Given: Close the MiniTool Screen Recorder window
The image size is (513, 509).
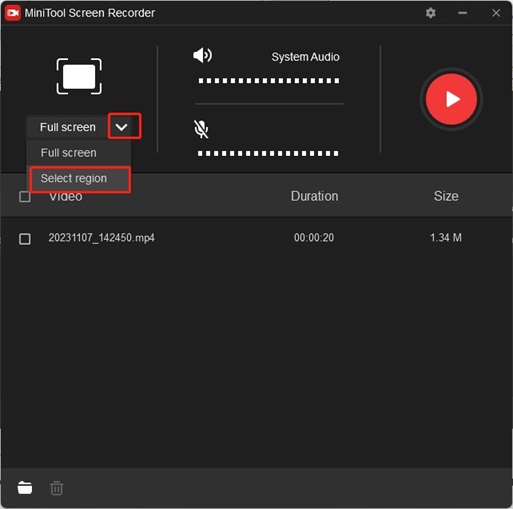Looking at the screenshot, I should point(496,13).
